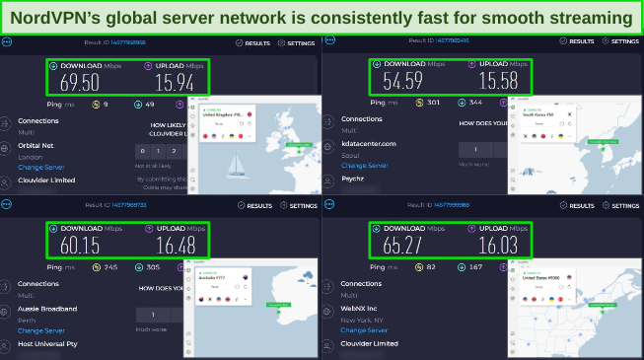Screen dimensions: 644x360
Task: Pause the Australia NordVPN connection
Action: click(215, 287)
